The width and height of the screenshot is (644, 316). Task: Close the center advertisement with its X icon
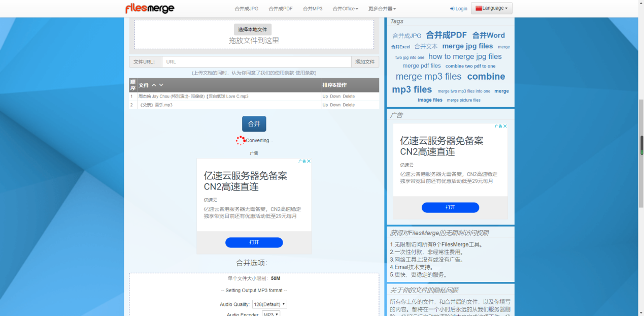(309, 161)
